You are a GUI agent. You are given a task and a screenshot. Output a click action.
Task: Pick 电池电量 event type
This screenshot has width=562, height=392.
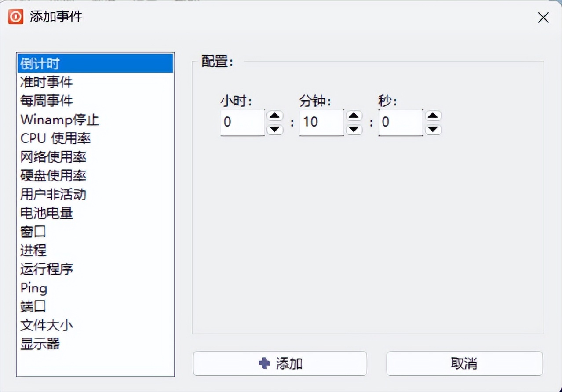tap(47, 213)
